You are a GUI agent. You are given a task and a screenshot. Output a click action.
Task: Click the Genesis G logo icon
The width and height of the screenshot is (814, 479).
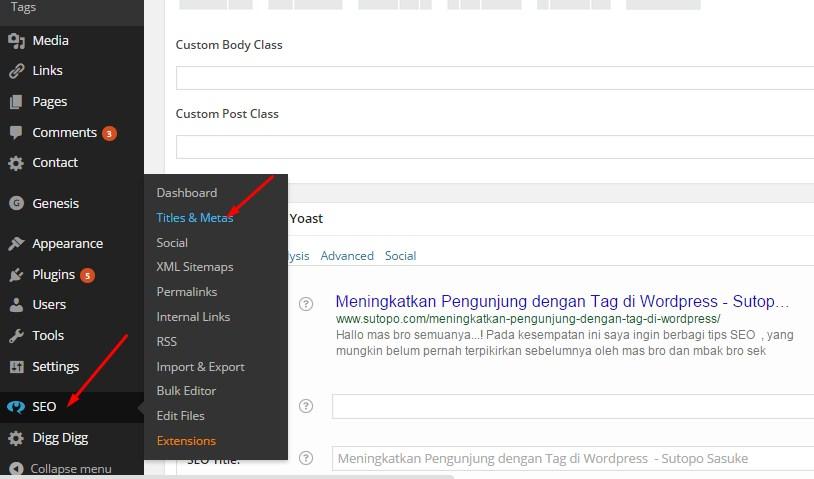(16, 203)
